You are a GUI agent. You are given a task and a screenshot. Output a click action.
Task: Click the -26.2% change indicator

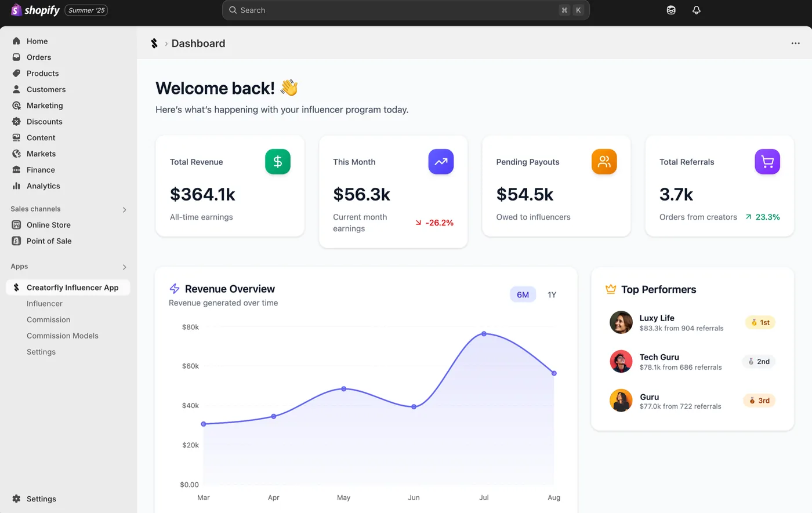pyautogui.click(x=434, y=223)
